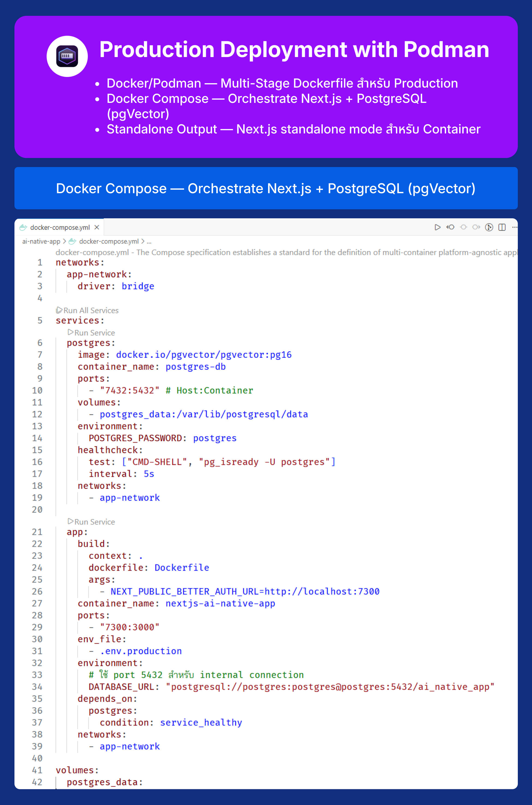Run Service above the postgres definition
The width and height of the screenshot is (532, 805).
point(92,332)
